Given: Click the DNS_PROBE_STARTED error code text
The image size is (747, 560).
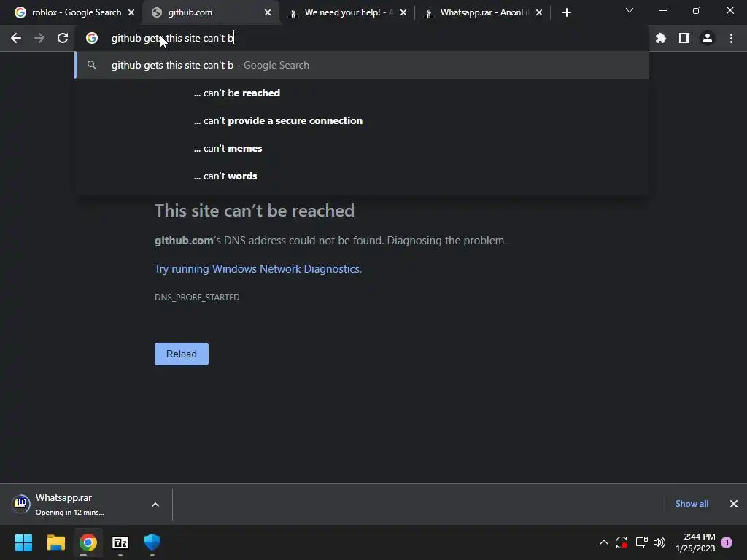Looking at the screenshot, I should [197, 297].
